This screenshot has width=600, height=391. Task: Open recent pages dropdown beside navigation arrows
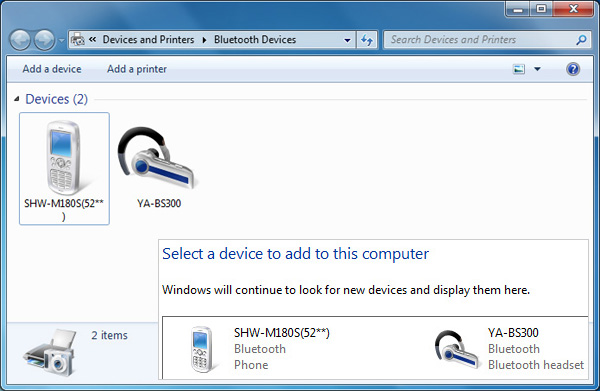[61, 40]
